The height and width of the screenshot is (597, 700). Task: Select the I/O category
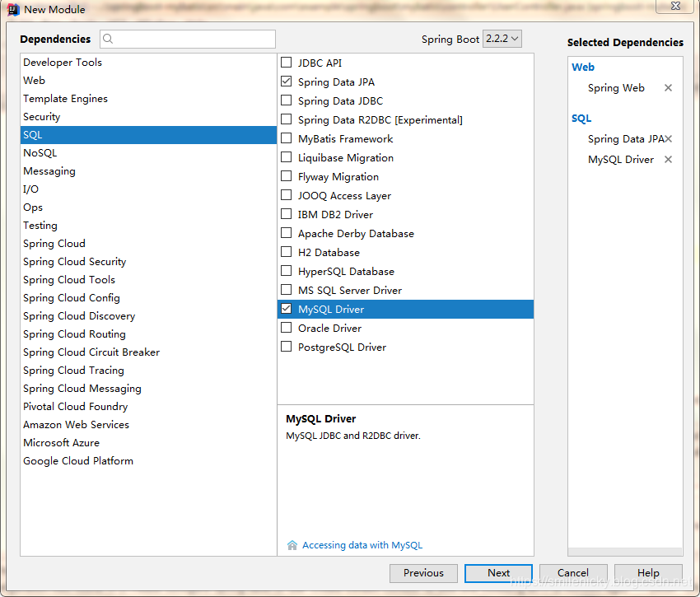point(148,189)
